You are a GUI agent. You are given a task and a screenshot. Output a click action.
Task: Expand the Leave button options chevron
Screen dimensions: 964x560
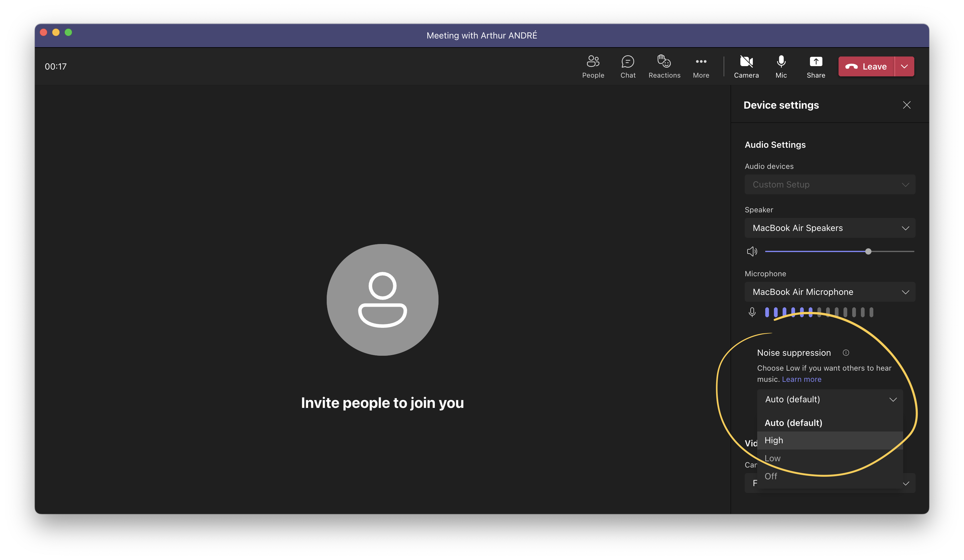904,66
